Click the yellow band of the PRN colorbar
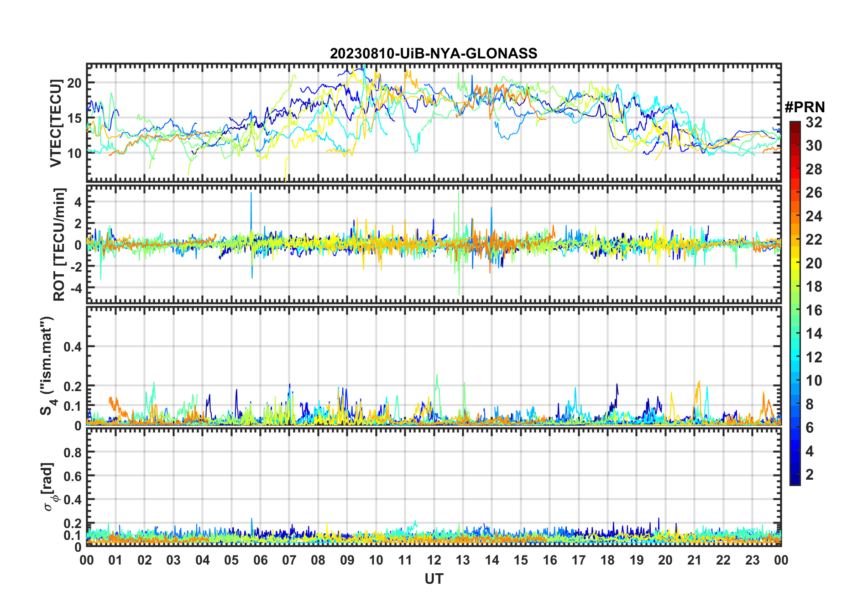Viewport: 868px width, 607px height. click(795, 263)
